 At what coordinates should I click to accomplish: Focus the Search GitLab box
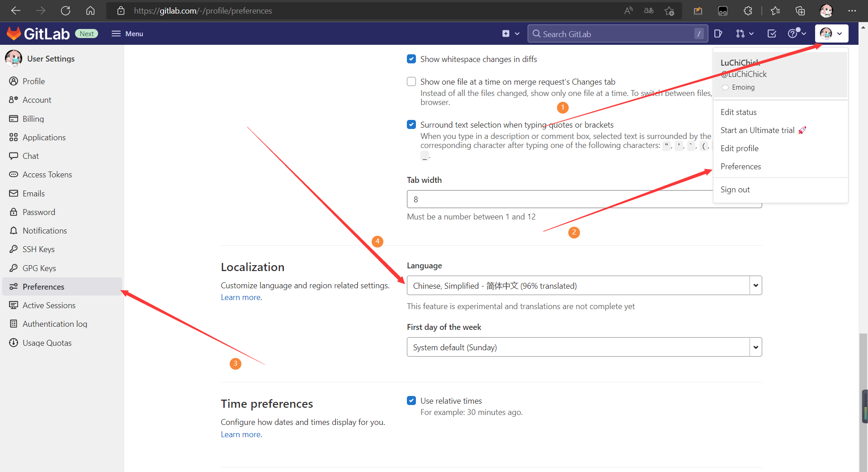618,33
